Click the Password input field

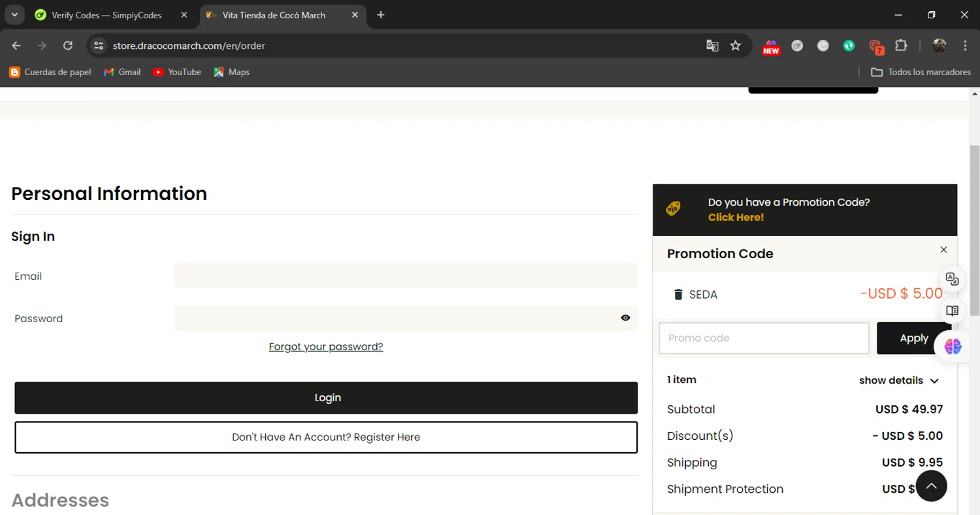[406, 318]
